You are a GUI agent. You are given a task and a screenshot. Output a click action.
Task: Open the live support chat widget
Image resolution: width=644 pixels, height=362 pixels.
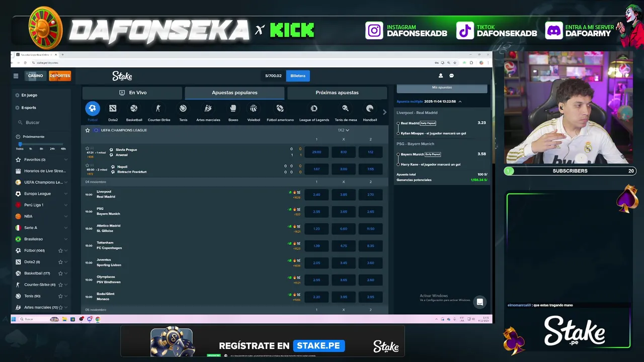[480, 302]
